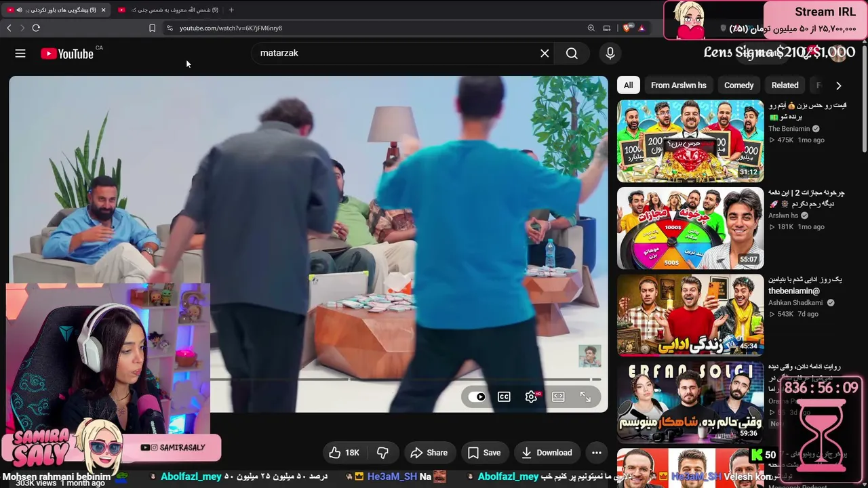Open the 55:07 spinning wheel thumbnail
This screenshot has width=868, height=488.
(690, 228)
